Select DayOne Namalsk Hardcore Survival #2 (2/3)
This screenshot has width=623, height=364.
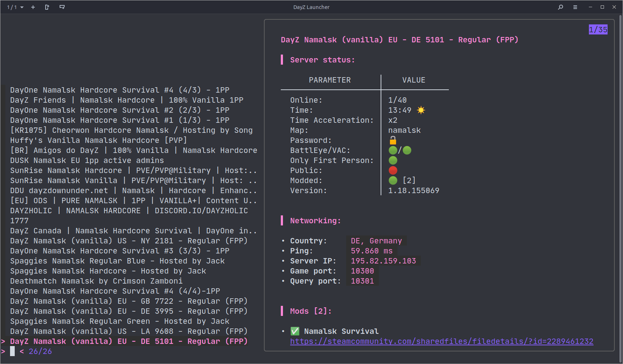(120, 110)
